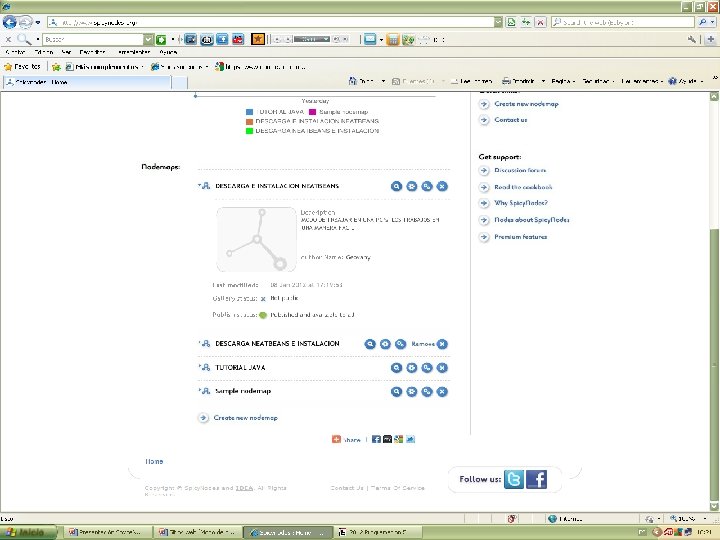
Task: Open the Ayuda menu
Action: point(168,52)
